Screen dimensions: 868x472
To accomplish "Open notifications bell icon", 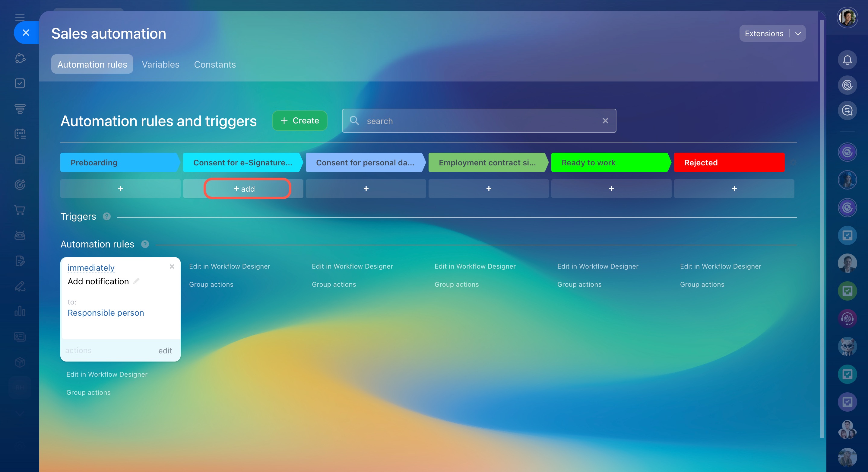I will (847, 60).
